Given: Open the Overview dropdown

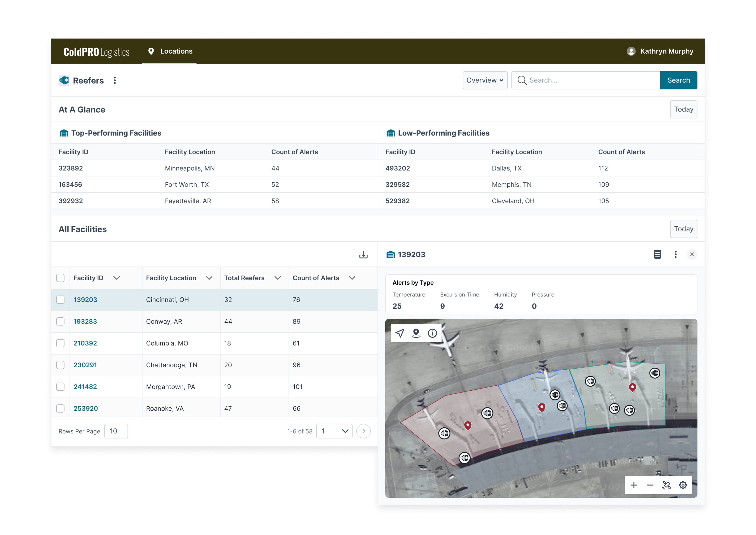Looking at the screenshot, I should [485, 80].
